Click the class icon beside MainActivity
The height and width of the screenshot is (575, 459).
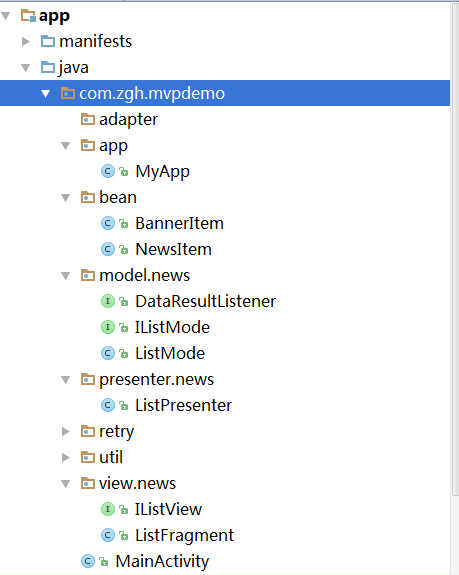[88, 561]
